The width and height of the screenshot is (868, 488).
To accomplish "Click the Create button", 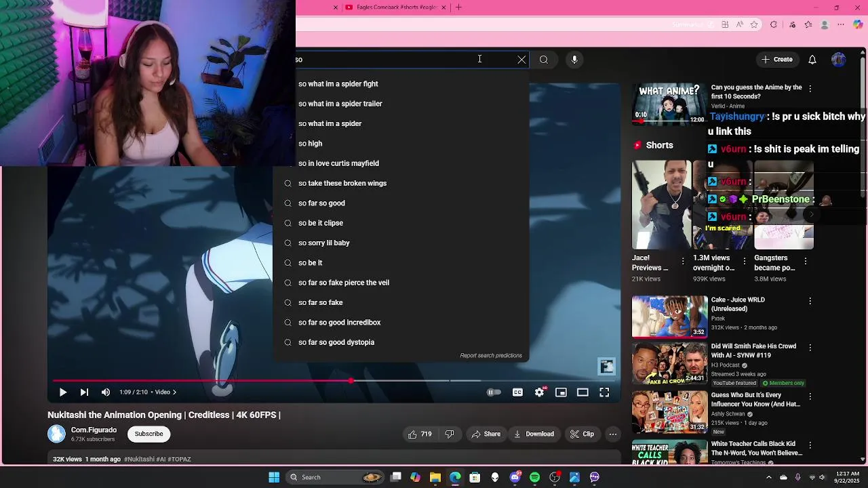I will click(776, 60).
